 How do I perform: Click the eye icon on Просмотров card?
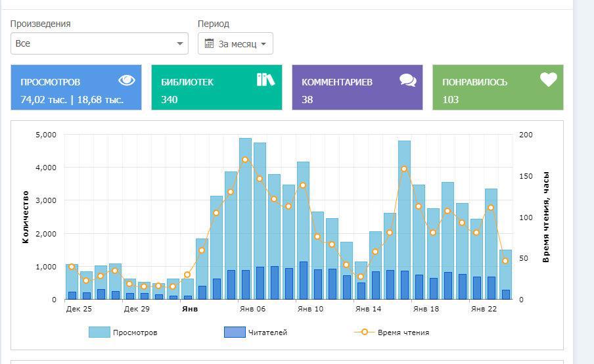point(127,80)
